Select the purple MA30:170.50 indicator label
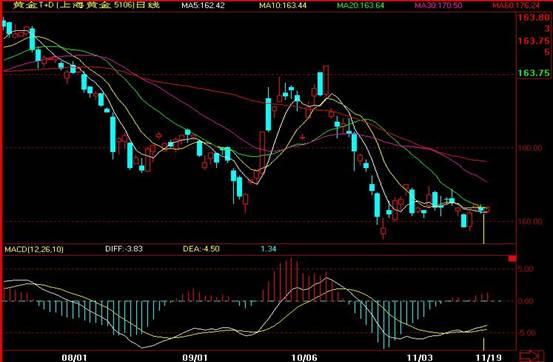The height and width of the screenshot is (362, 553). [x=438, y=5]
